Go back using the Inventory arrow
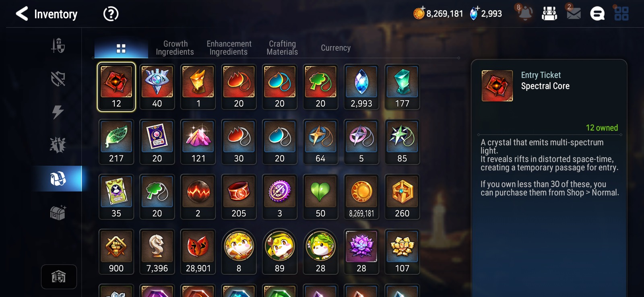The width and height of the screenshot is (644, 297). click(22, 14)
